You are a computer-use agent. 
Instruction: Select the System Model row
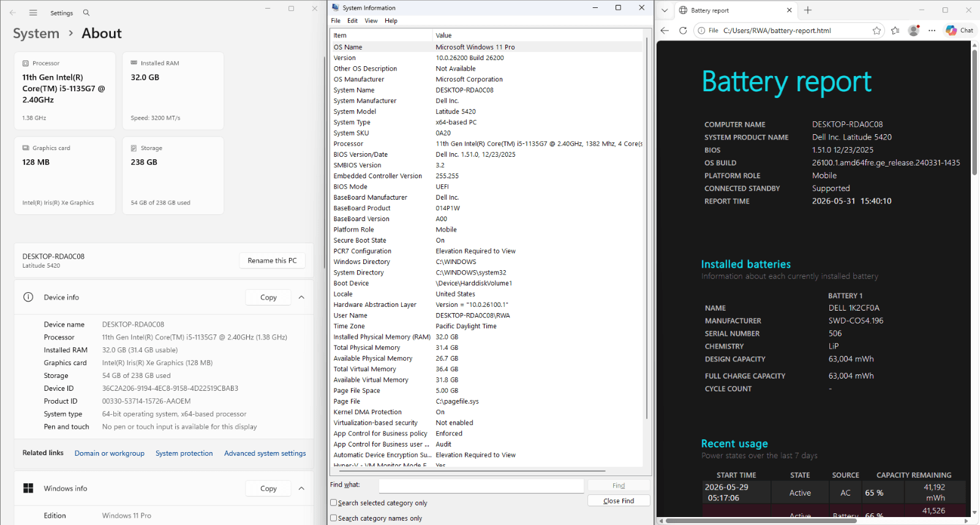click(x=486, y=111)
